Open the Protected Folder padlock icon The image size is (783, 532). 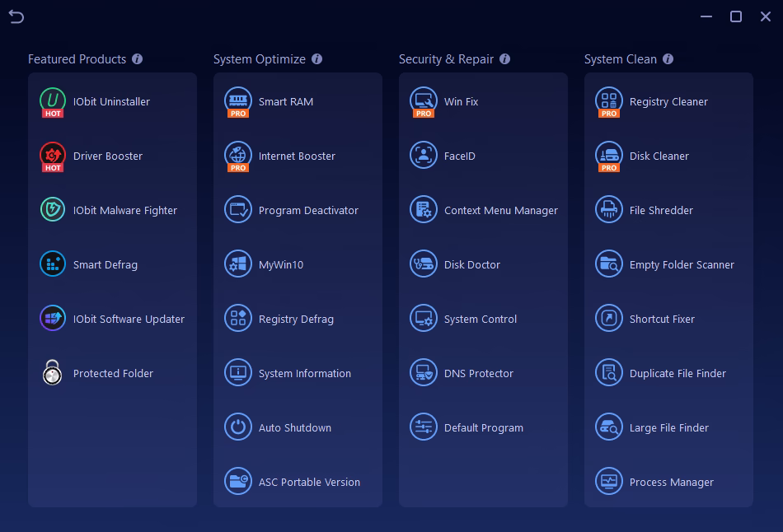(53, 373)
